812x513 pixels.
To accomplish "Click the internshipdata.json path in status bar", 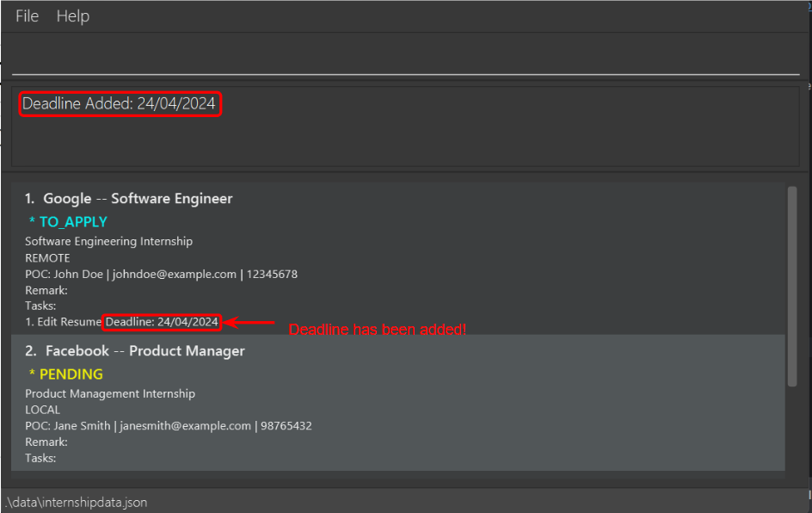I will click(69, 502).
